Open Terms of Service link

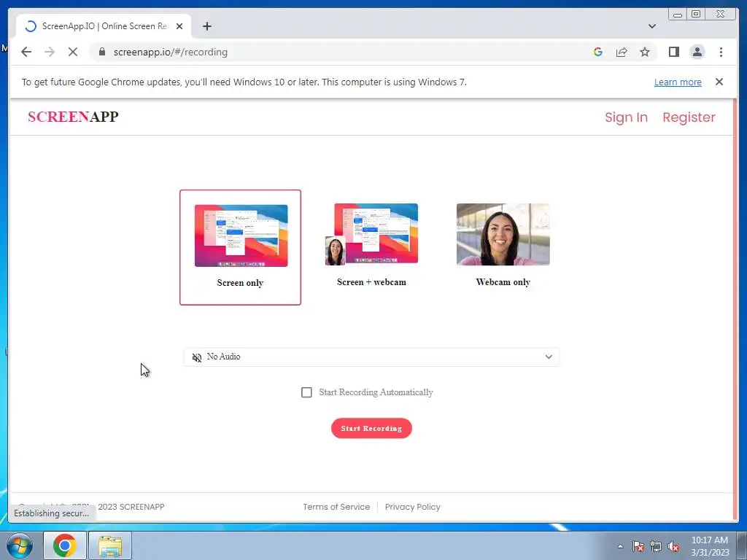coord(336,507)
